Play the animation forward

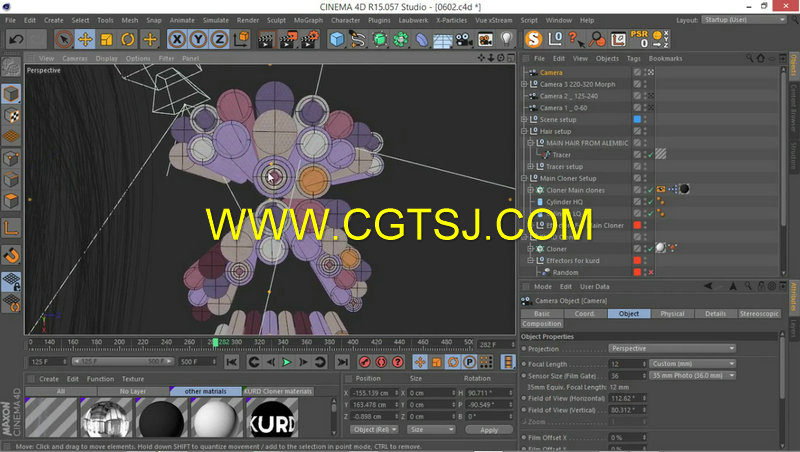coord(287,362)
